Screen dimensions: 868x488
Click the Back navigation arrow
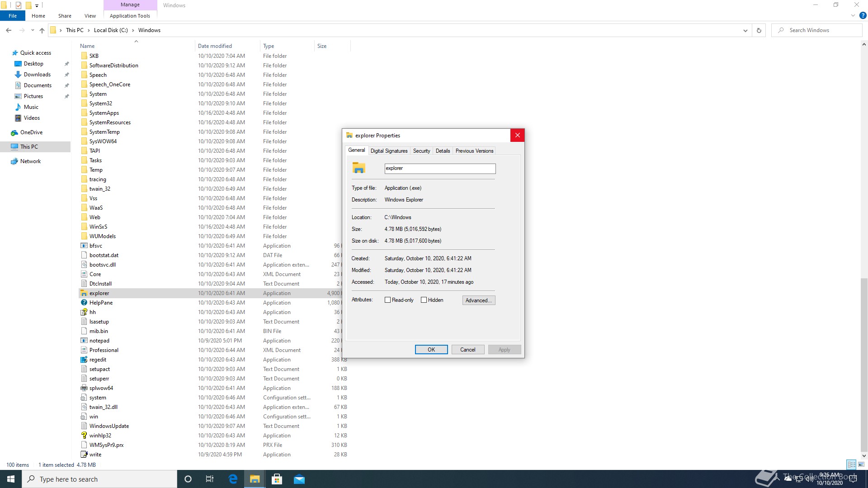click(x=9, y=30)
